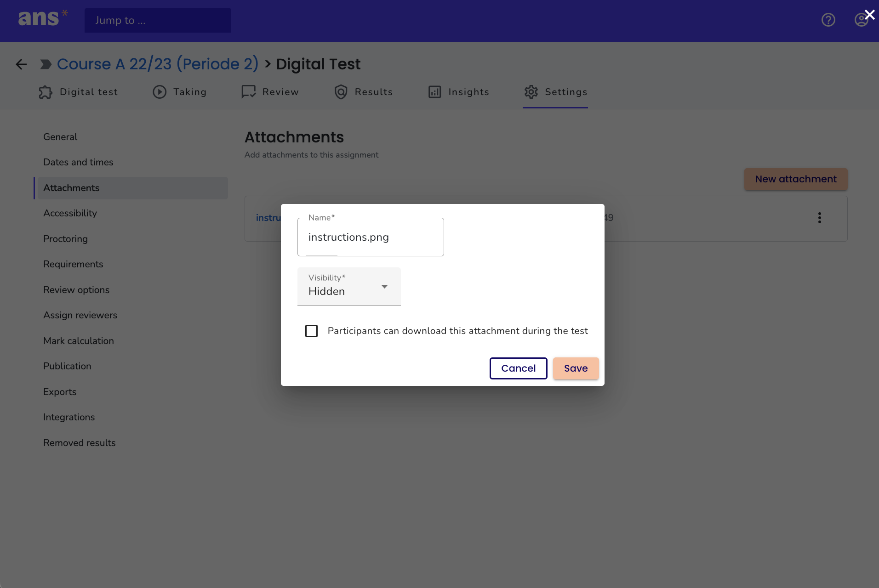Enable participants can download attachment checkbox
The image size is (879, 588).
point(311,331)
